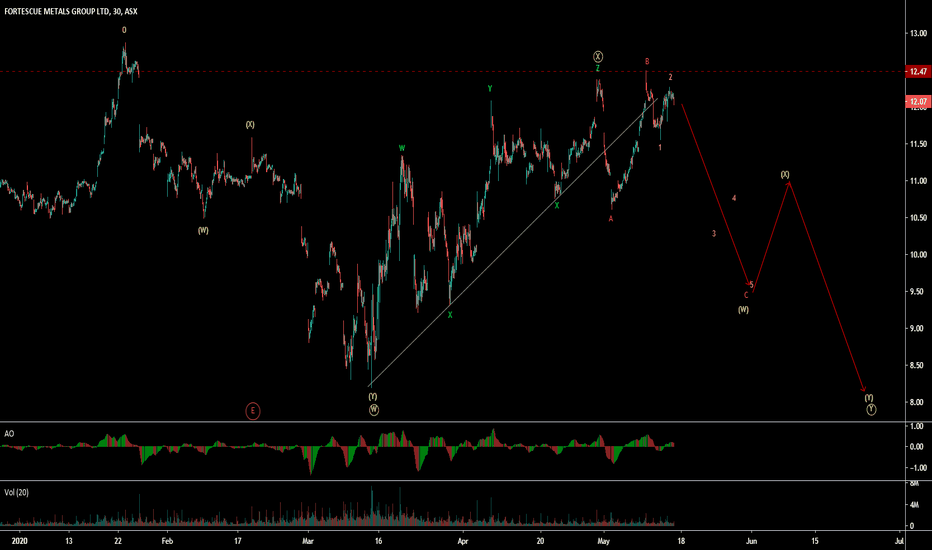Click the 11.00 price axis label
The image size is (932, 550).
[918, 181]
